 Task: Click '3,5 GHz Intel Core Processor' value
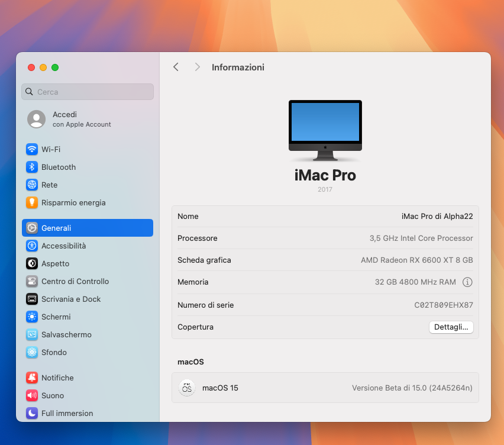(421, 238)
